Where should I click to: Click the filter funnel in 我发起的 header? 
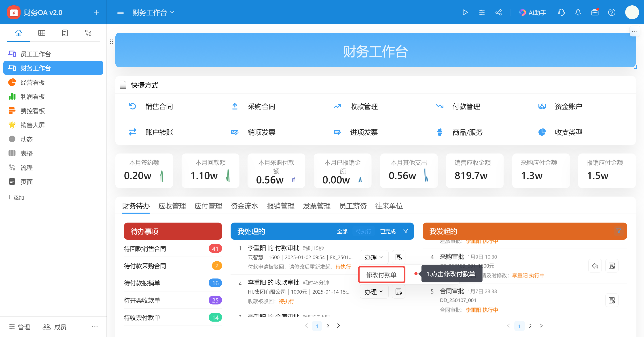[619, 231]
